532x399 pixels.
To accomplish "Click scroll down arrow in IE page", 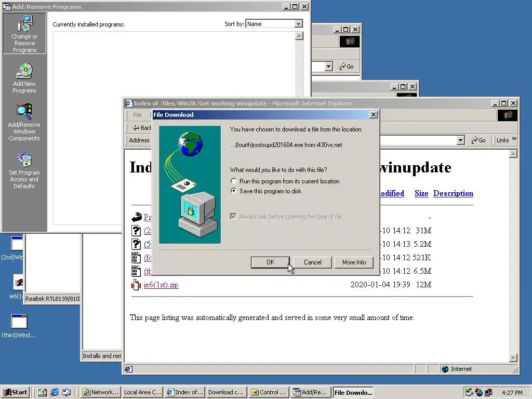I will point(513,357).
